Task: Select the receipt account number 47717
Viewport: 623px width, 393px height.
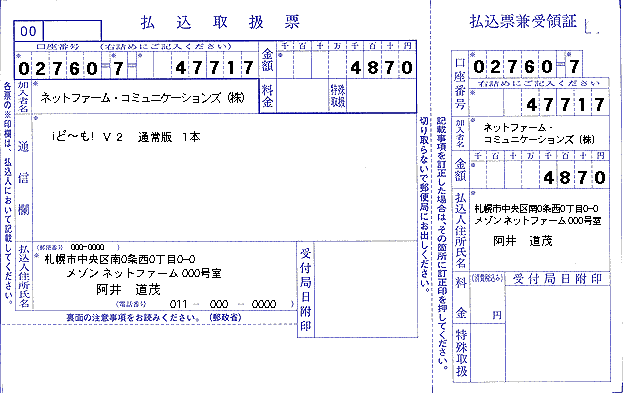Action: pyautogui.click(x=565, y=105)
